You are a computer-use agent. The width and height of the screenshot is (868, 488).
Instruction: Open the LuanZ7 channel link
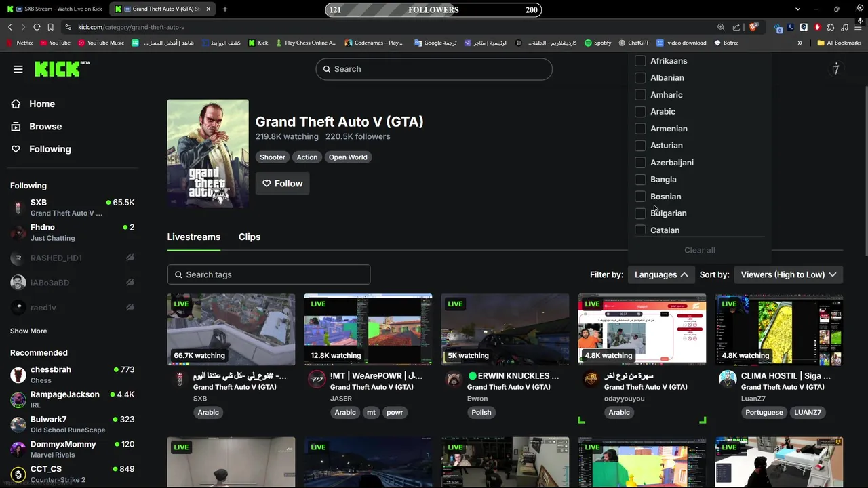(x=753, y=399)
